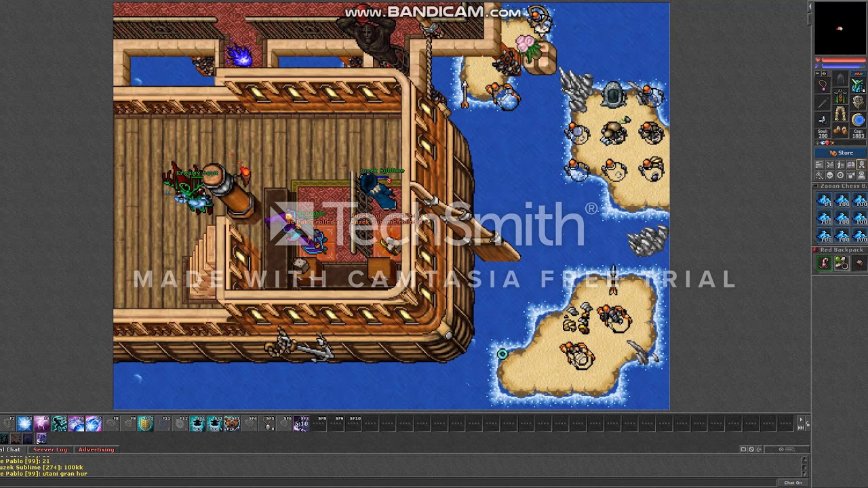Minimize the inventory panel with minus button
The width and height of the screenshot is (868, 488).
pos(817,73)
